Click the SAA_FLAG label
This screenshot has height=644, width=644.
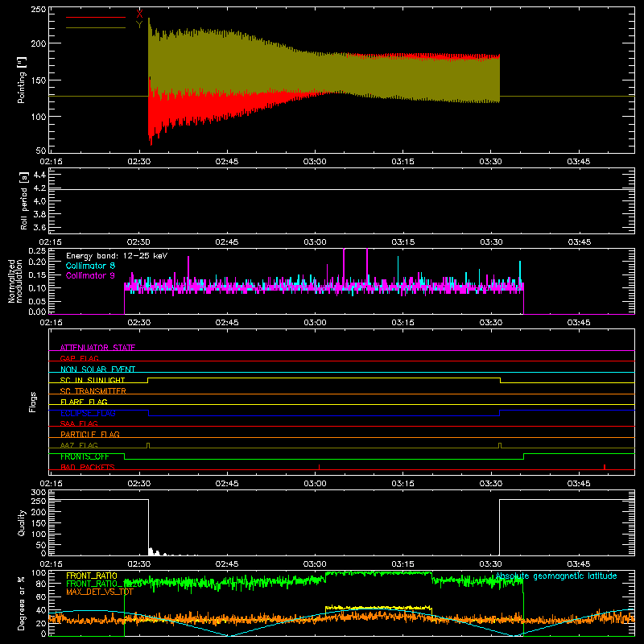pyautogui.click(x=79, y=423)
